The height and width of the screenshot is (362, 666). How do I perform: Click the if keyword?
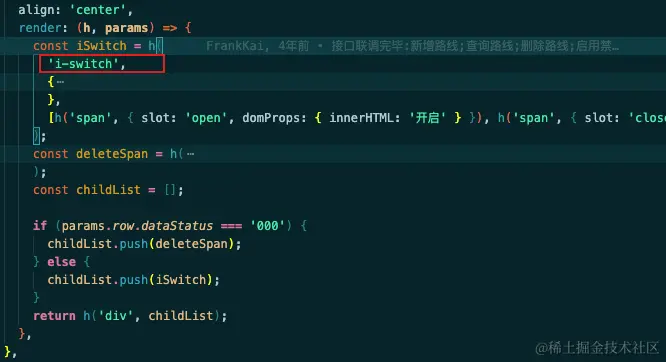click(40, 226)
